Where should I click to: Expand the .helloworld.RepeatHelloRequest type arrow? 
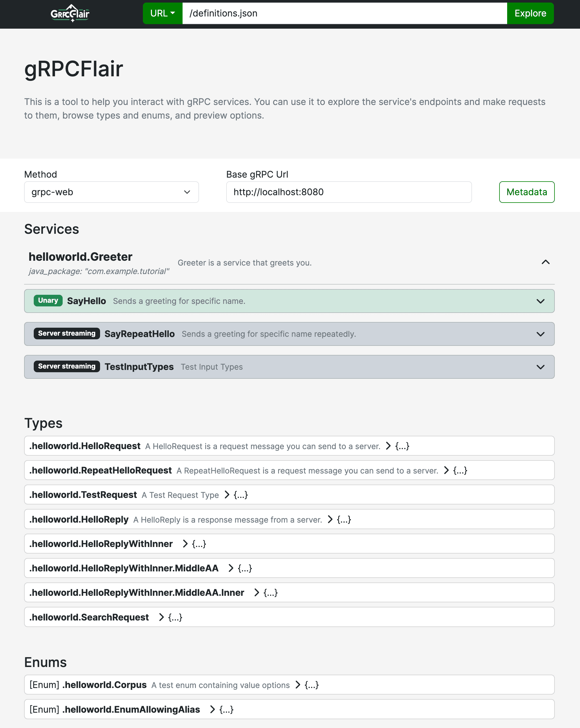tap(446, 470)
